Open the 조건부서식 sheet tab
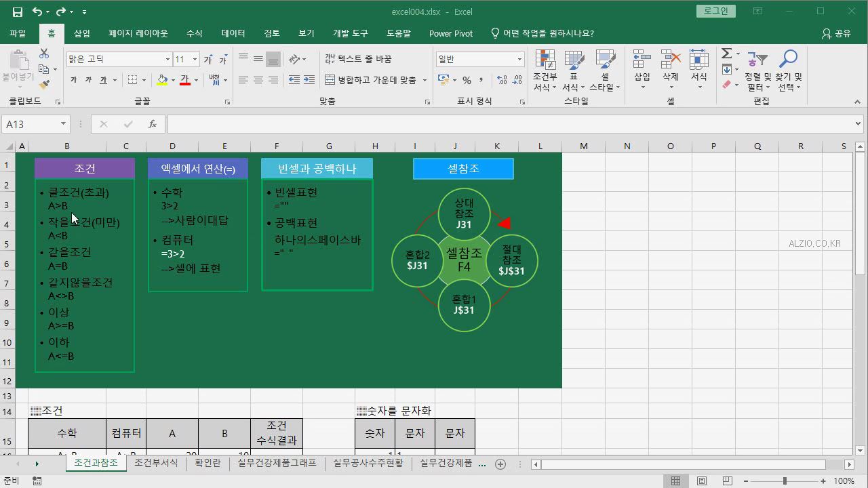 click(x=156, y=464)
